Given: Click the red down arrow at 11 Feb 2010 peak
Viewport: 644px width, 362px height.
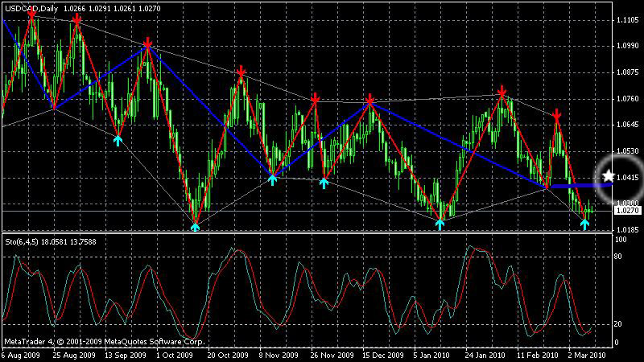Looking at the screenshot, I should [556, 114].
